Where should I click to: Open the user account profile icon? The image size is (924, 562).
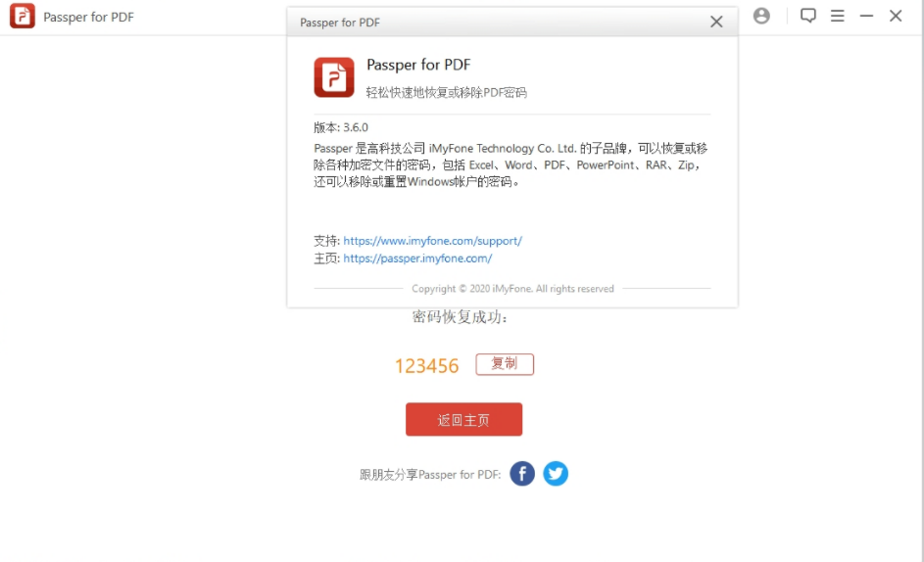761,16
